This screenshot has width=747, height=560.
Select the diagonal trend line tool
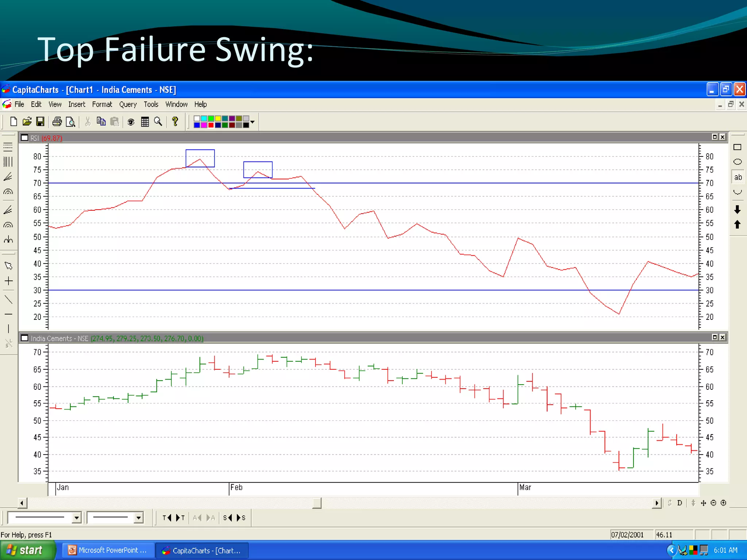[8, 300]
